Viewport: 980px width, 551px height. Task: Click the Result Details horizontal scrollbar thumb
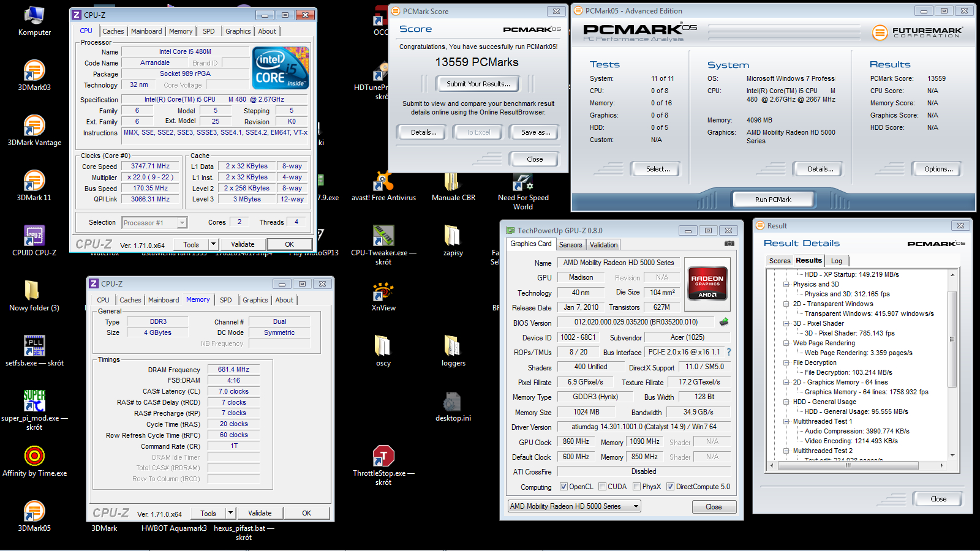click(x=848, y=465)
